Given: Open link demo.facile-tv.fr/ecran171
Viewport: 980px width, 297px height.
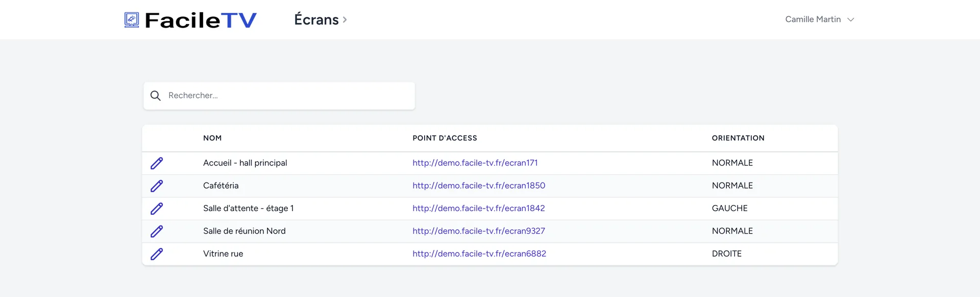Looking at the screenshot, I should [475, 163].
